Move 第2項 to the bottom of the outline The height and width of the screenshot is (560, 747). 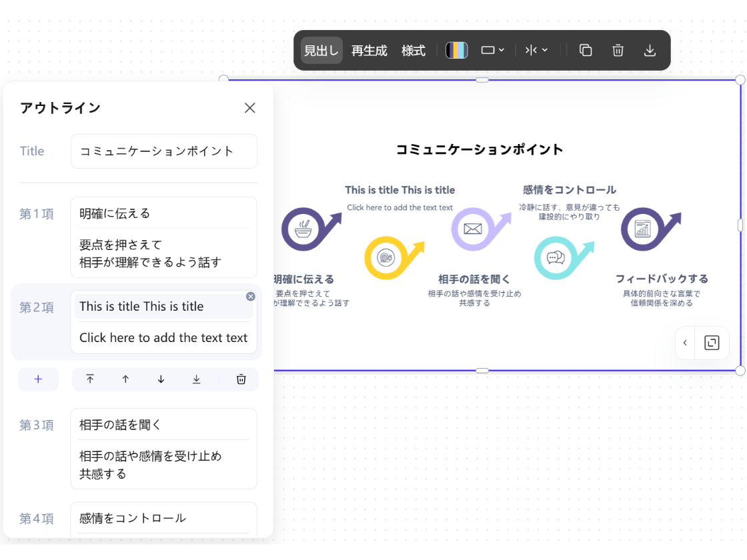(x=196, y=379)
